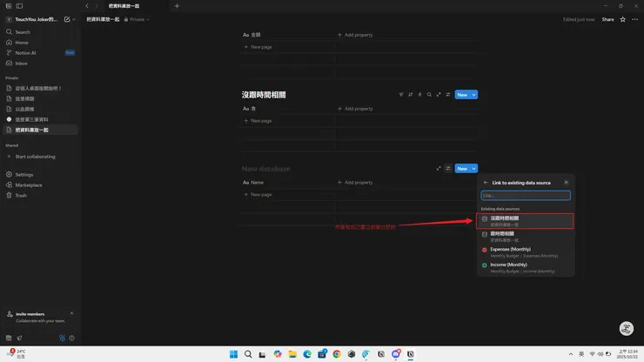644x362 pixels.
Task: Go back in Link to existing data source
Action: (x=486, y=183)
